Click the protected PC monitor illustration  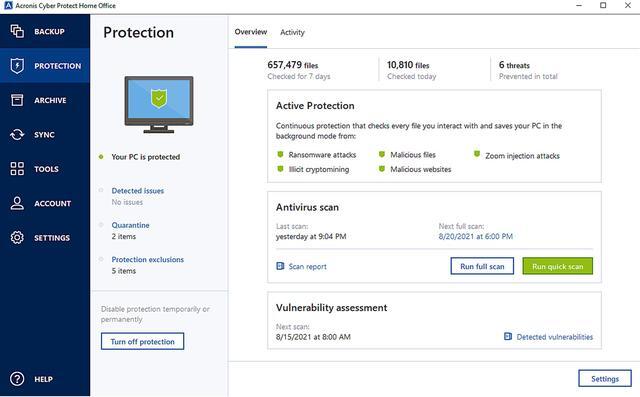point(159,104)
